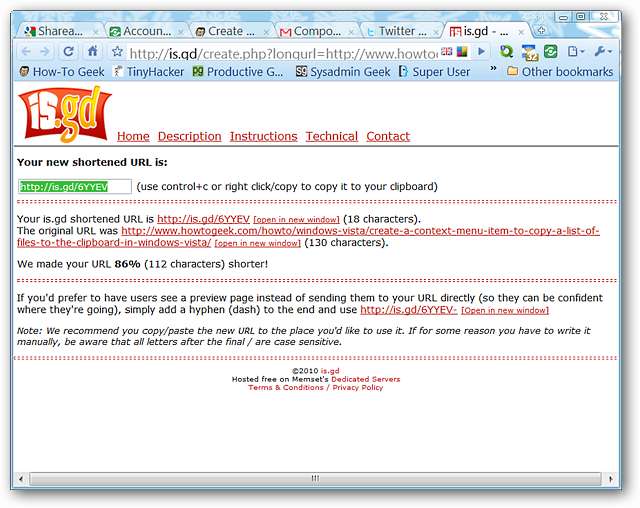Close the is.gd tab
Screen dimensions: 640x508
tap(521, 32)
